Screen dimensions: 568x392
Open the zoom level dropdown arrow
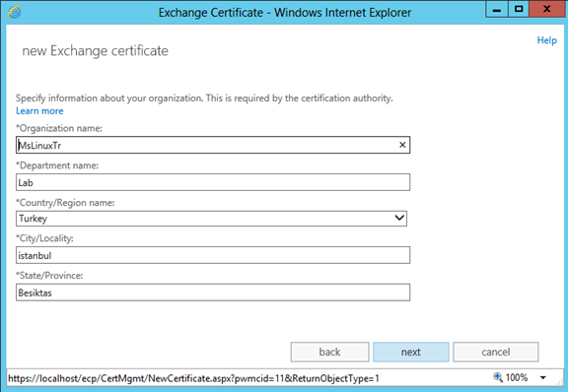pos(543,378)
